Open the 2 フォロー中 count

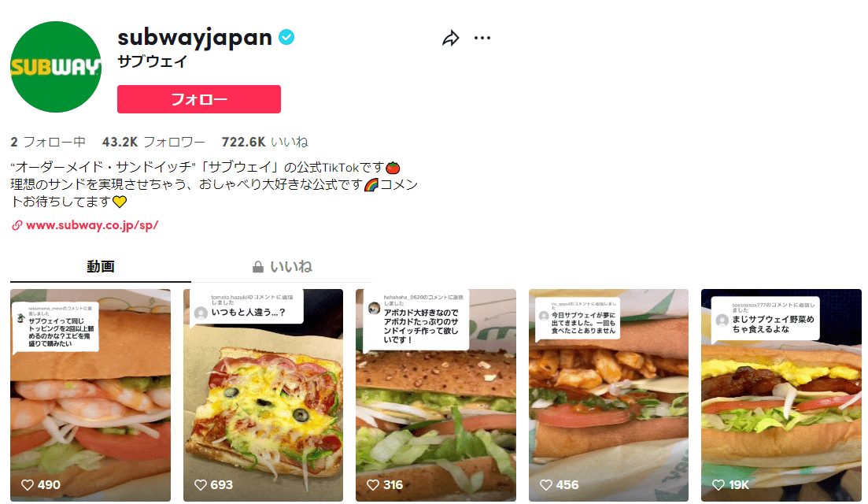pos(47,143)
